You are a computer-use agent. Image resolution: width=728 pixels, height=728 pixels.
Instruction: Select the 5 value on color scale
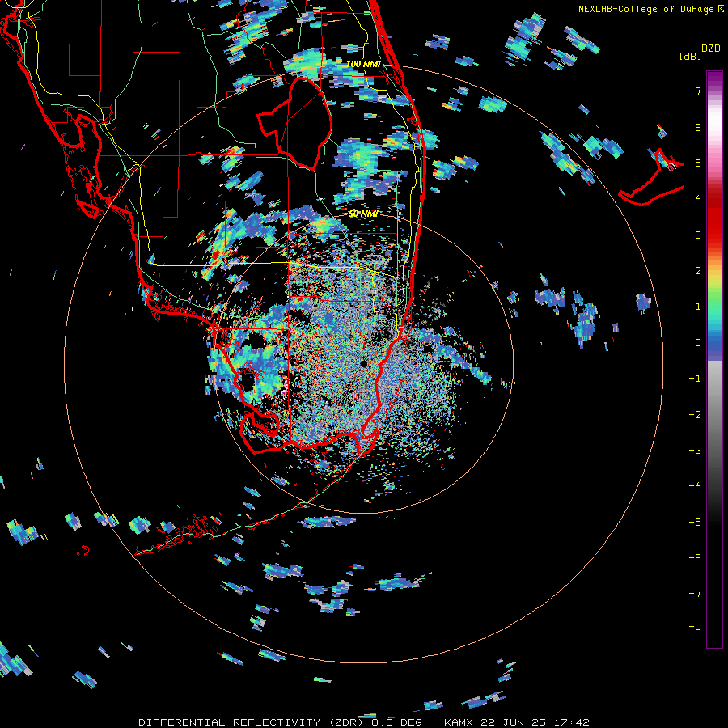pos(698,163)
